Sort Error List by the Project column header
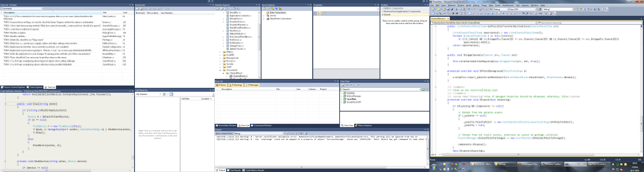The width and height of the screenshot is (644, 172). pos(329,89)
